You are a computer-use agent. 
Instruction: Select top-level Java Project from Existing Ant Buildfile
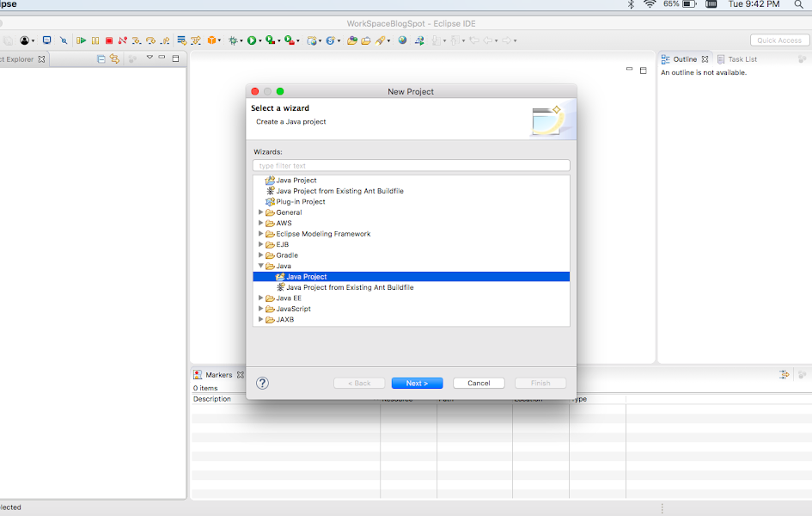pyautogui.click(x=334, y=191)
